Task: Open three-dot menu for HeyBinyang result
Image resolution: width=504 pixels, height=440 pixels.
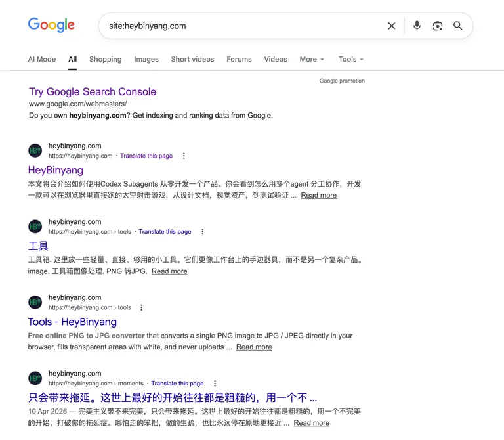Action: 184,156
